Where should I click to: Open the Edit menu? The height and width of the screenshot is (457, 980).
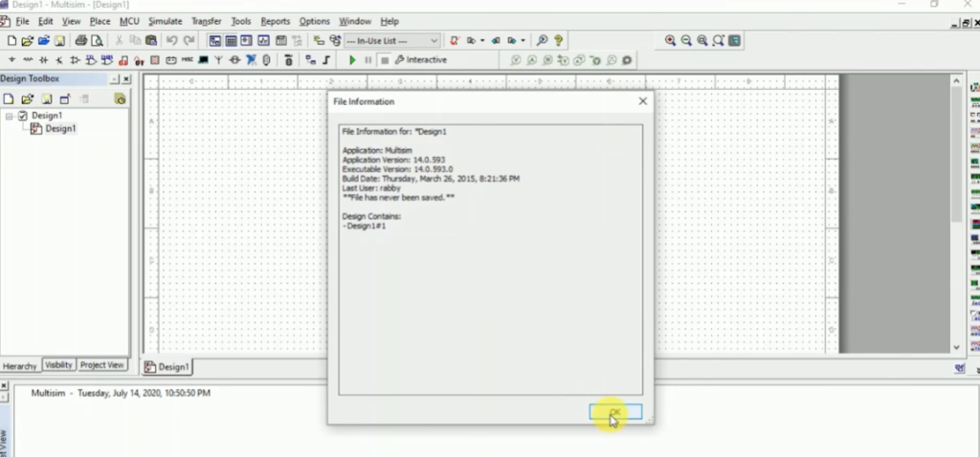click(x=46, y=21)
